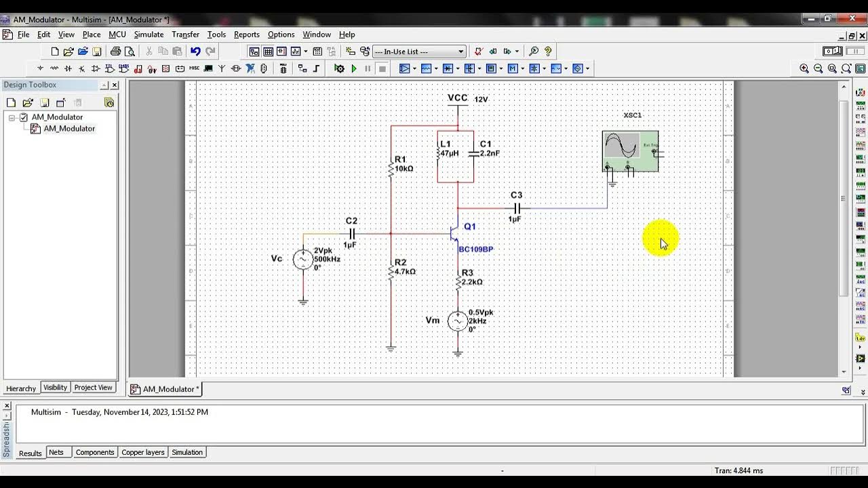Switch to the Visibility tab
This screenshot has height=488, width=868.
(55, 388)
